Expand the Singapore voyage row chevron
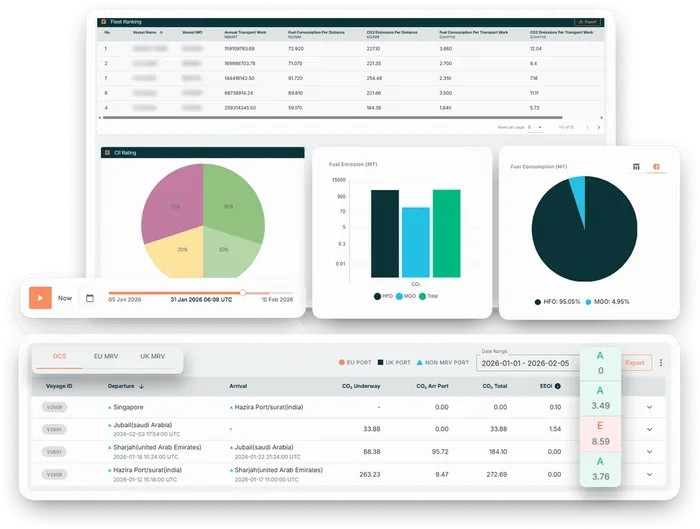The width and height of the screenshot is (700, 529). point(650,407)
